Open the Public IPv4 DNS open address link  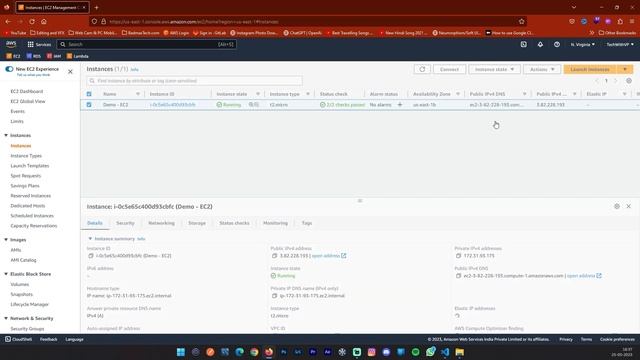pyautogui.click(x=584, y=276)
